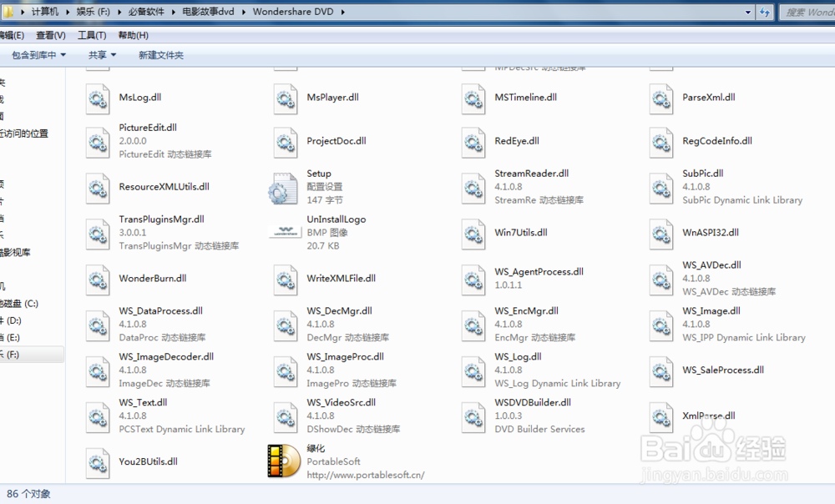Click 娱乐 (F:) in the address bar
Viewport: 835px width, 504px height.
93,11
